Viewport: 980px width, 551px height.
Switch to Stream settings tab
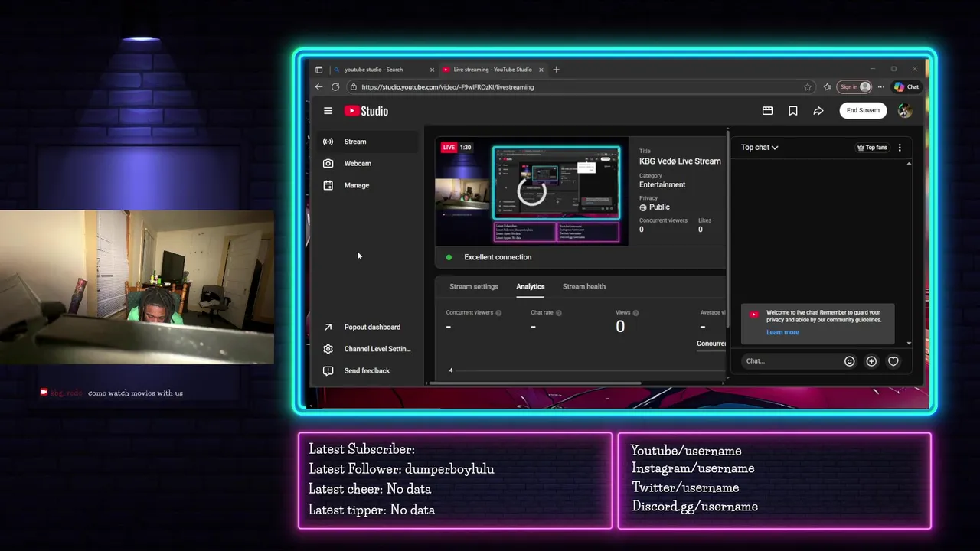click(473, 286)
